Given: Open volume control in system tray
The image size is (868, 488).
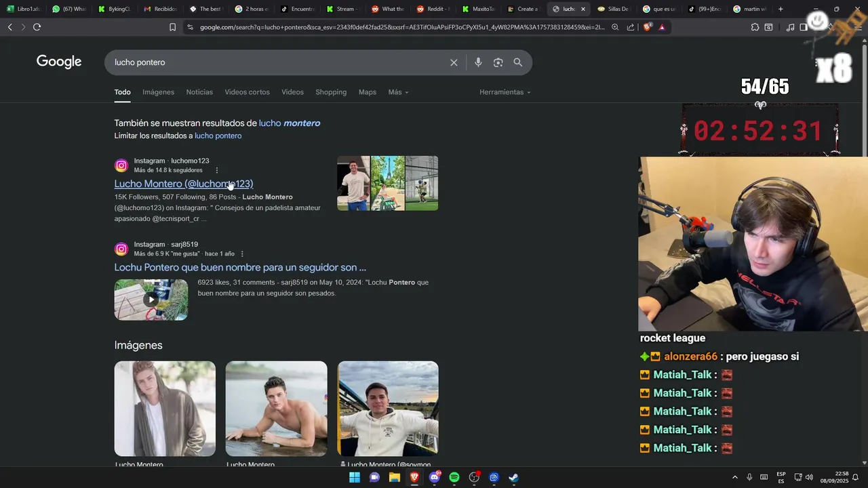Looking at the screenshot, I should coord(809,477).
